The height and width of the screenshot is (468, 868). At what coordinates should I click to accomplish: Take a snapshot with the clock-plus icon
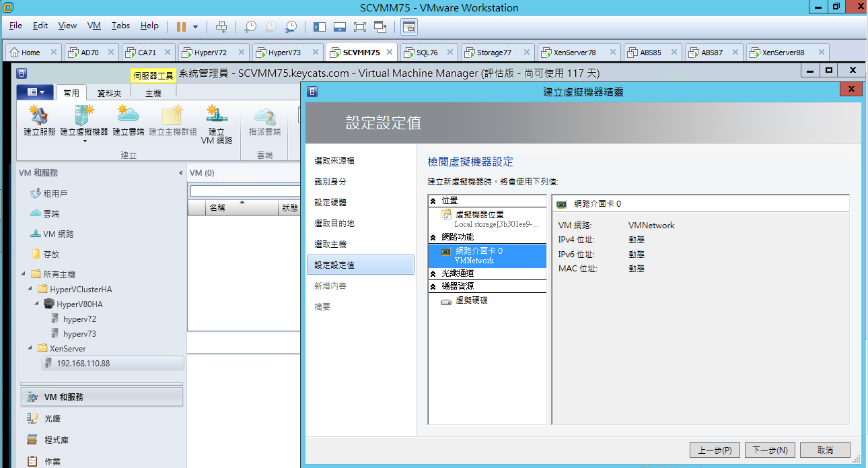(x=250, y=26)
